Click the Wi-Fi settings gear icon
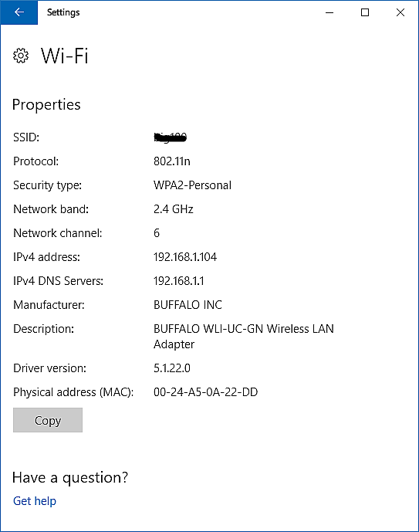 [x=21, y=56]
